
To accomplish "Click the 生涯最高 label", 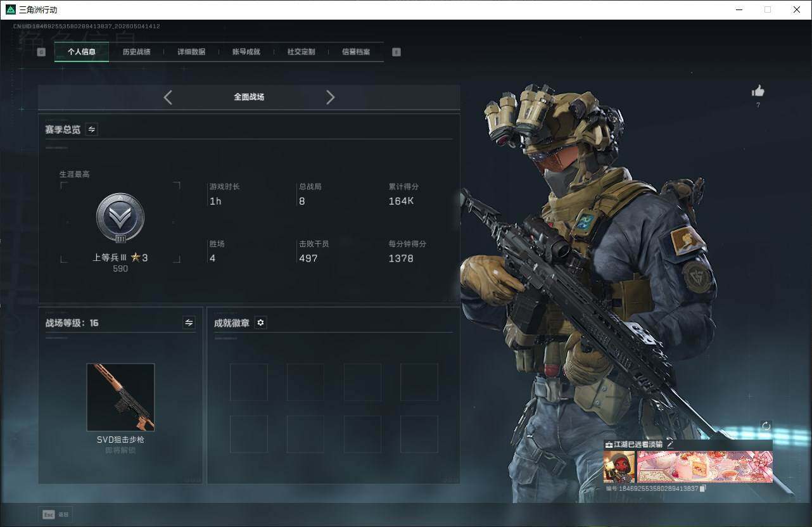I will click(x=75, y=174).
